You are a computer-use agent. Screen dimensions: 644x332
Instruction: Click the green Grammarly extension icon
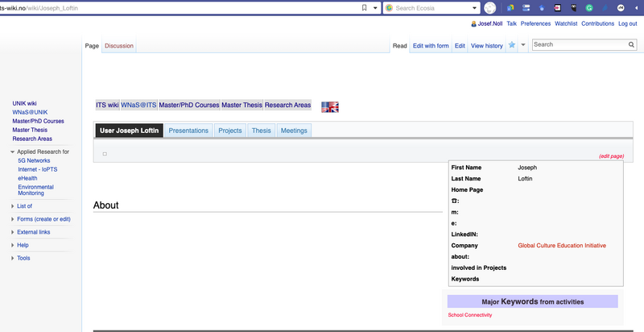pos(589,8)
